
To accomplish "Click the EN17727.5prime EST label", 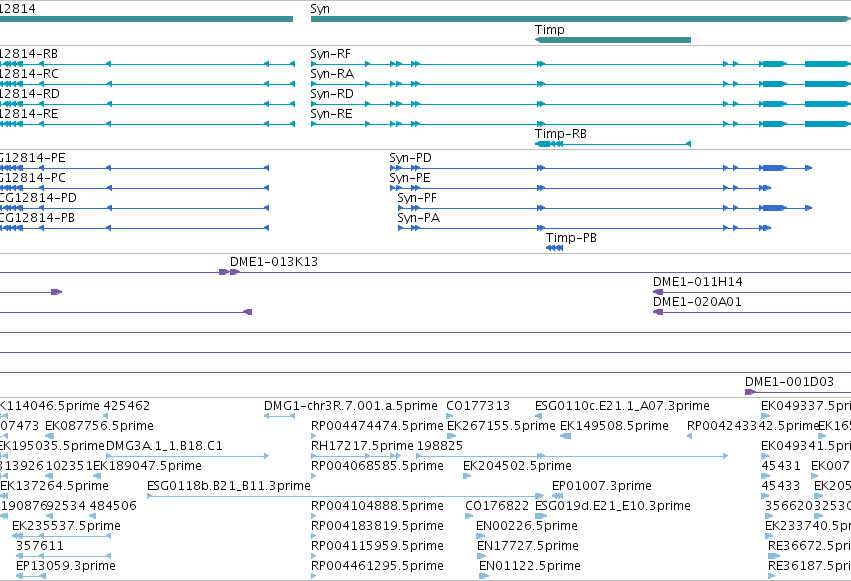I will pyautogui.click(x=528, y=546).
